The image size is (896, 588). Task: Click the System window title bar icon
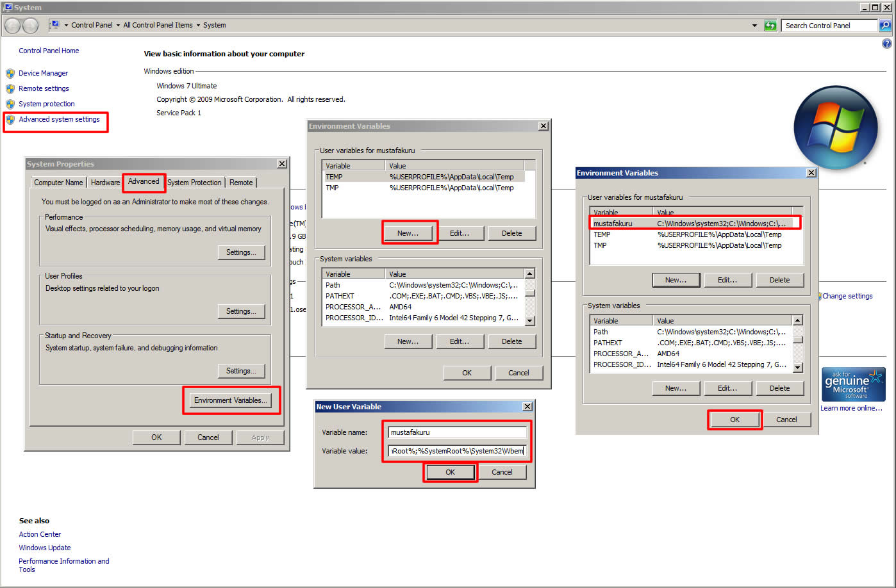(x=8, y=8)
